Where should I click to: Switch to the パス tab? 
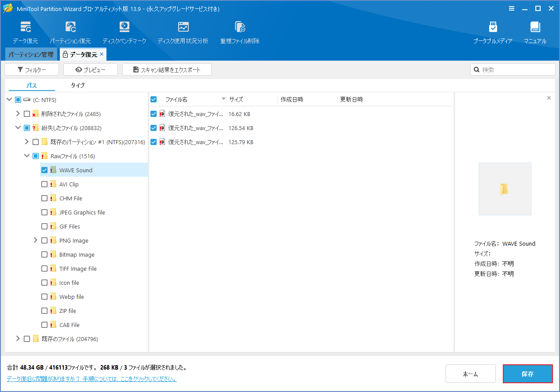pyautogui.click(x=32, y=85)
